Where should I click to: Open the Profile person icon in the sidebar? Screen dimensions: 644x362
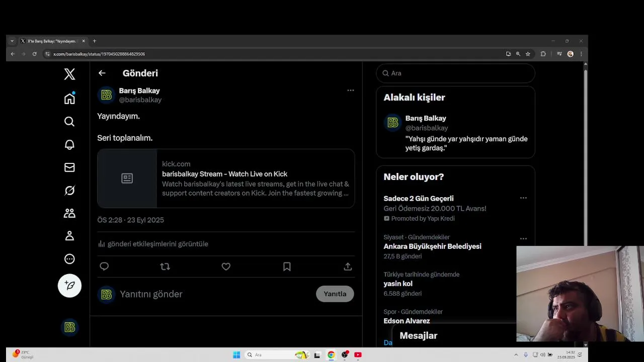tap(69, 236)
